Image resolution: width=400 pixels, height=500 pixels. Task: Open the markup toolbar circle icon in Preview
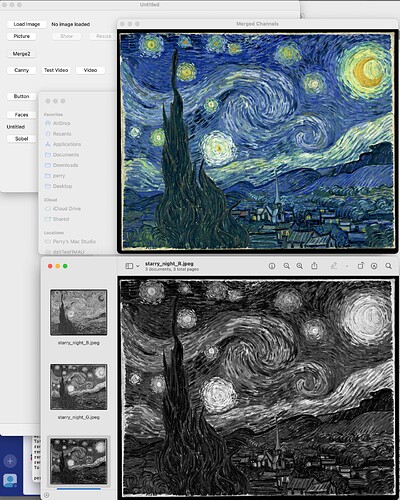pos(374,266)
